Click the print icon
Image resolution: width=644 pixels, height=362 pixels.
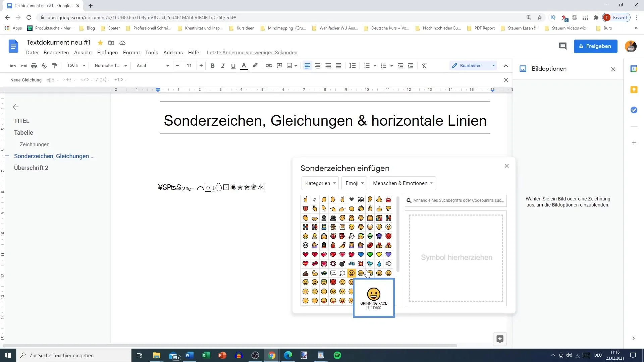(34, 66)
